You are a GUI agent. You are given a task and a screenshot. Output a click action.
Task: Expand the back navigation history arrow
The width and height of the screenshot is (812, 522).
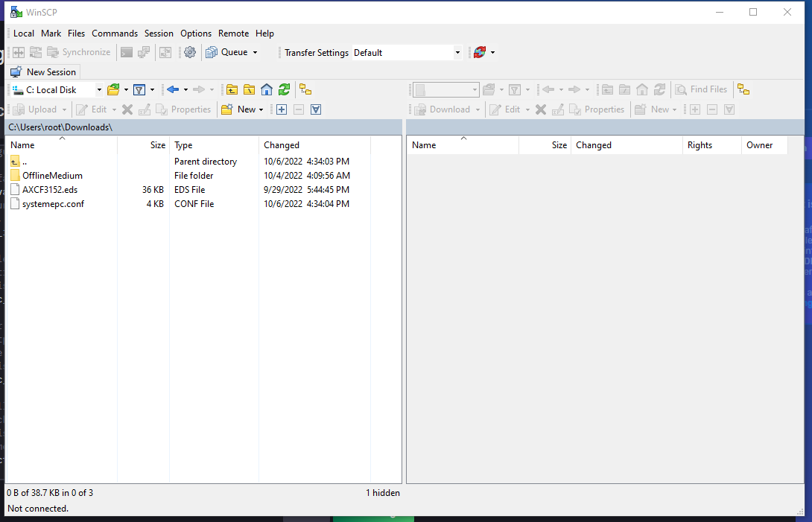(x=186, y=90)
